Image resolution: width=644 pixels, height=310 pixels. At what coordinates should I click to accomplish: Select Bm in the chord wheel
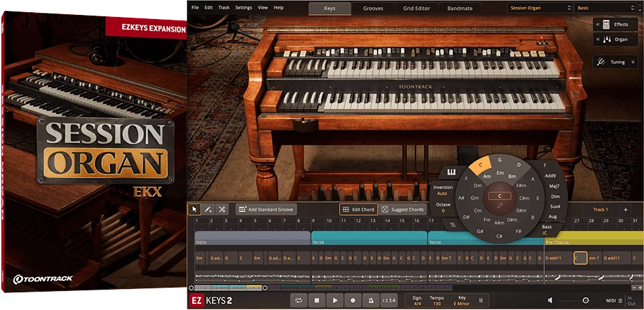pyautogui.click(x=512, y=176)
